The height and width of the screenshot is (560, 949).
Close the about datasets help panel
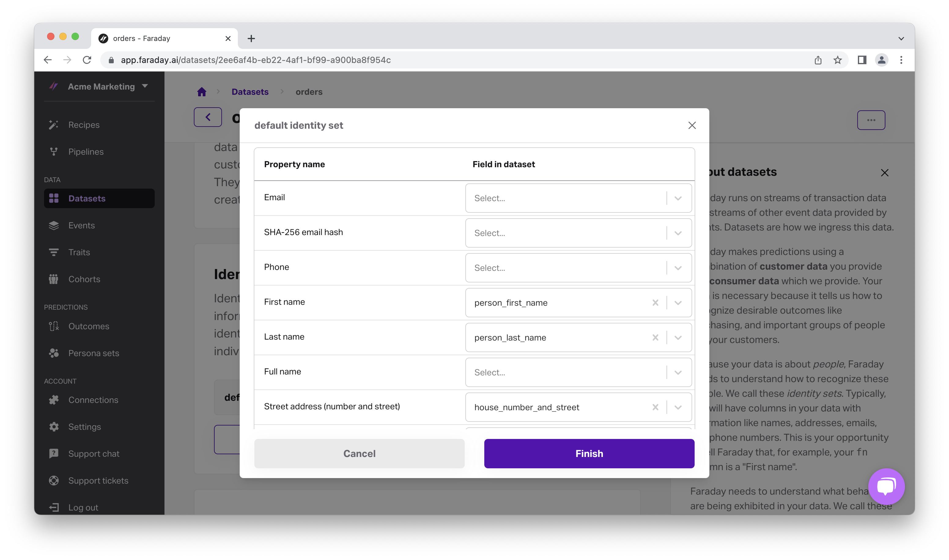click(x=884, y=173)
